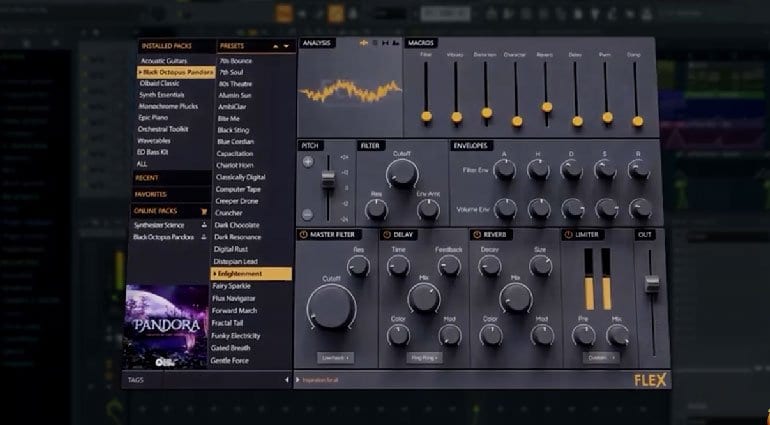The width and height of the screenshot is (770, 425).
Task: Click the Delay macro slider
Action: click(577, 121)
